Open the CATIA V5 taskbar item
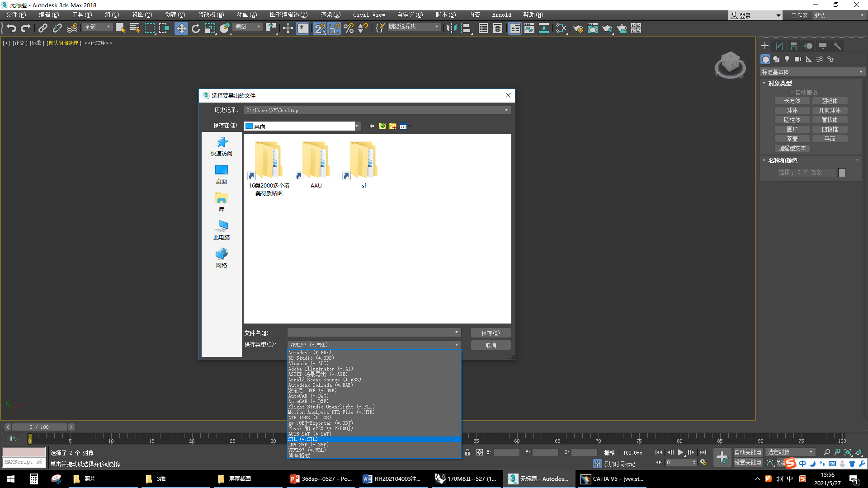 coord(613,479)
